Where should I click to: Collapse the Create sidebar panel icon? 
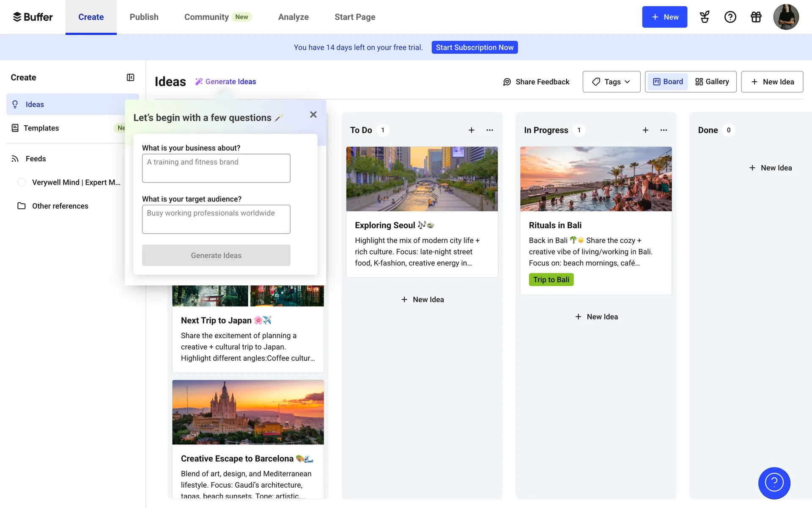(130, 77)
